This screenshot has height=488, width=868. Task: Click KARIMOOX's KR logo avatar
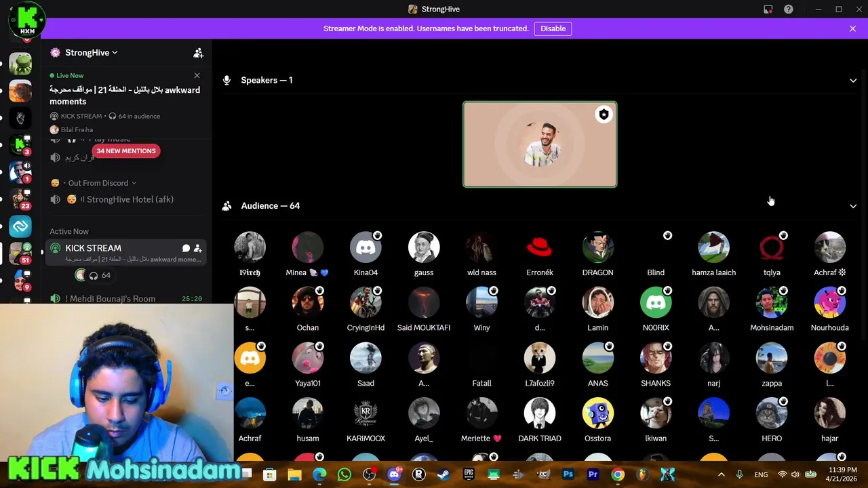366,413
